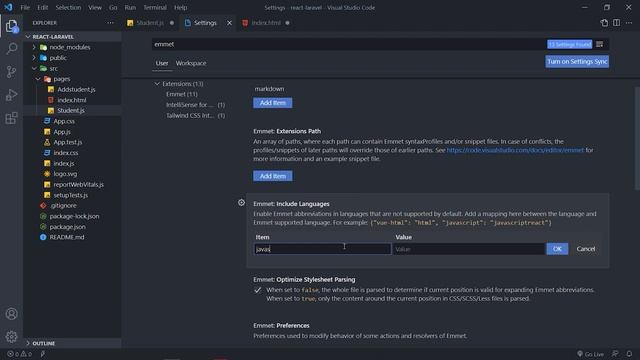Screen dimensions: 640x360
Task: Open the Manage gear icon
Action: 11,336
